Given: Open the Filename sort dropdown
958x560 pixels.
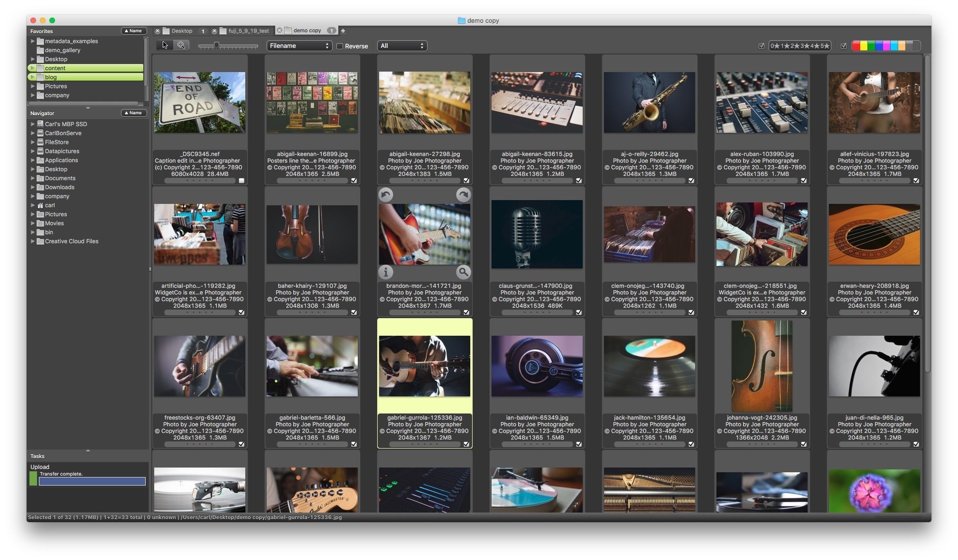Looking at the screenshot, I should [x=299, y=46].
